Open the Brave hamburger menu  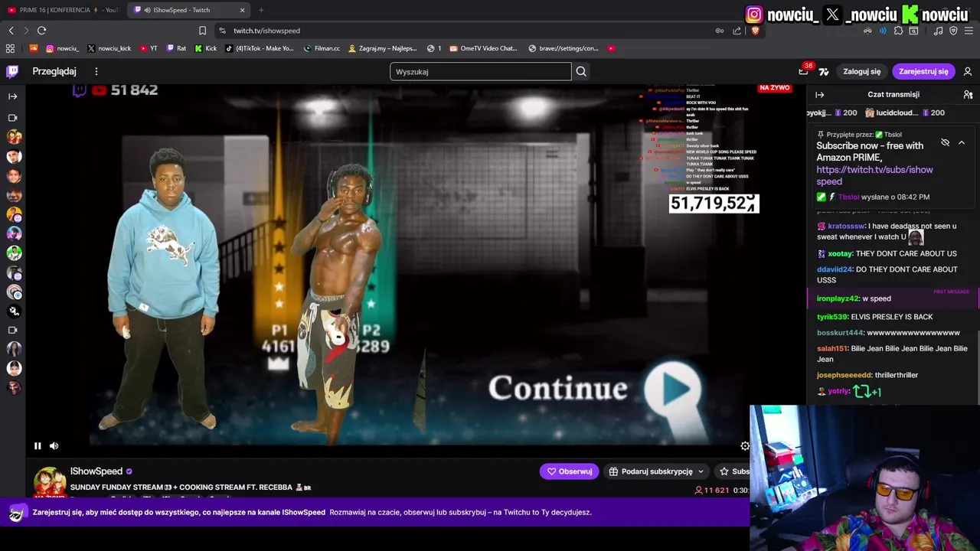[x=969, y=31]
